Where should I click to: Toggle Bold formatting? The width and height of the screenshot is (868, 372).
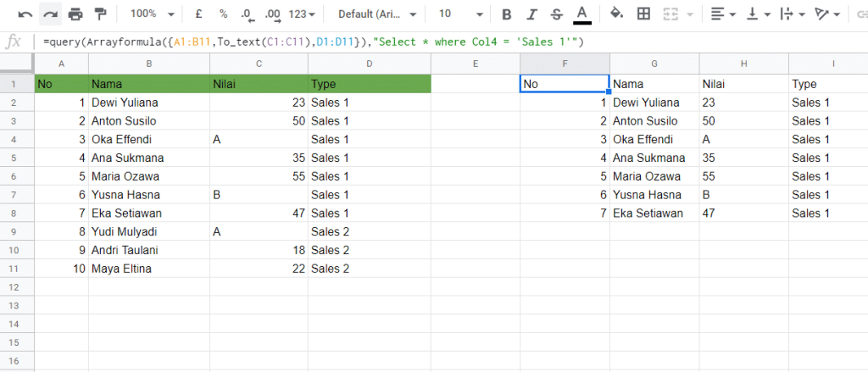coord(507,15)
